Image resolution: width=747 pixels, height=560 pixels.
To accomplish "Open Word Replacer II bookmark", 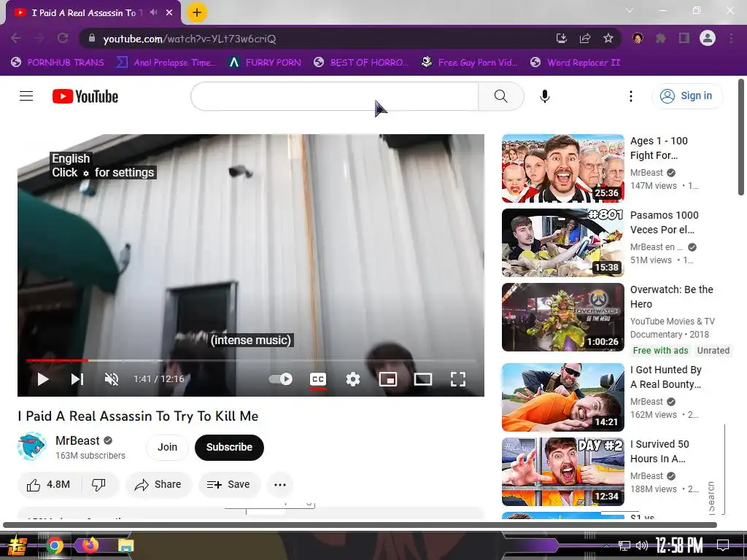I will point(575,63).
